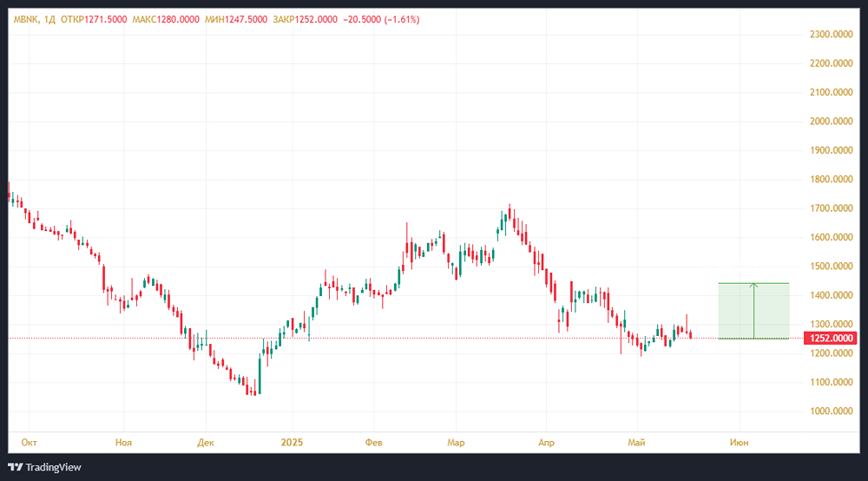Click the Ноя label on time axis
This screenshot has width=868, height=481.
pyautogui.click(x=123, y=442)
